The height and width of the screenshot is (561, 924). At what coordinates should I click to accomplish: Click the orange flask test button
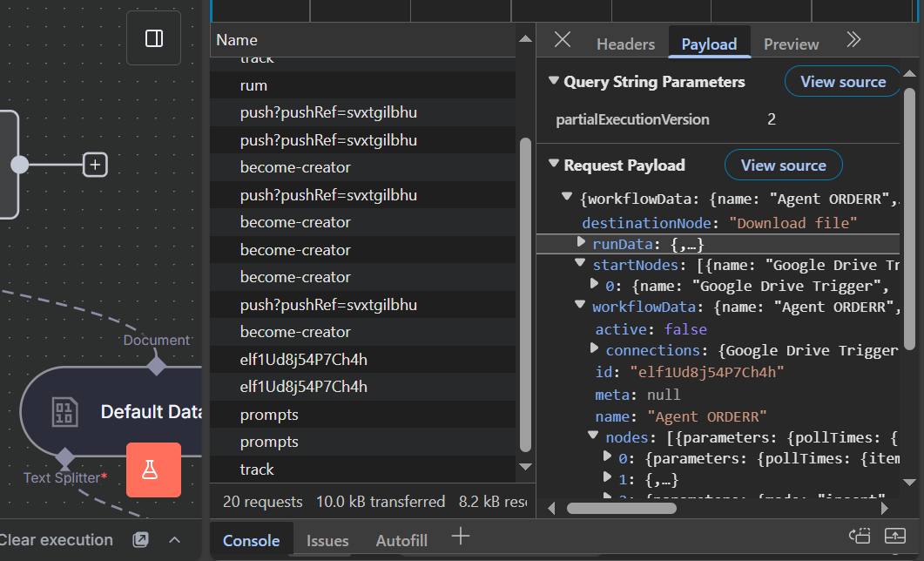[153, 470]
